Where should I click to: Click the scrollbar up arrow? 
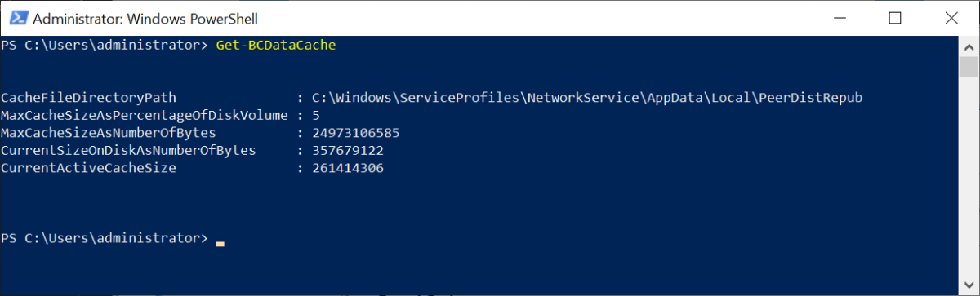pyautogui.click(x=968, y=46)
